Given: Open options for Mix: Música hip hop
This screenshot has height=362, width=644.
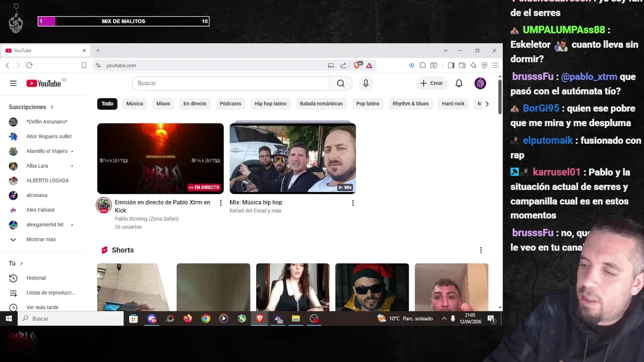Looking at the screenshot, I should [353, 203].
